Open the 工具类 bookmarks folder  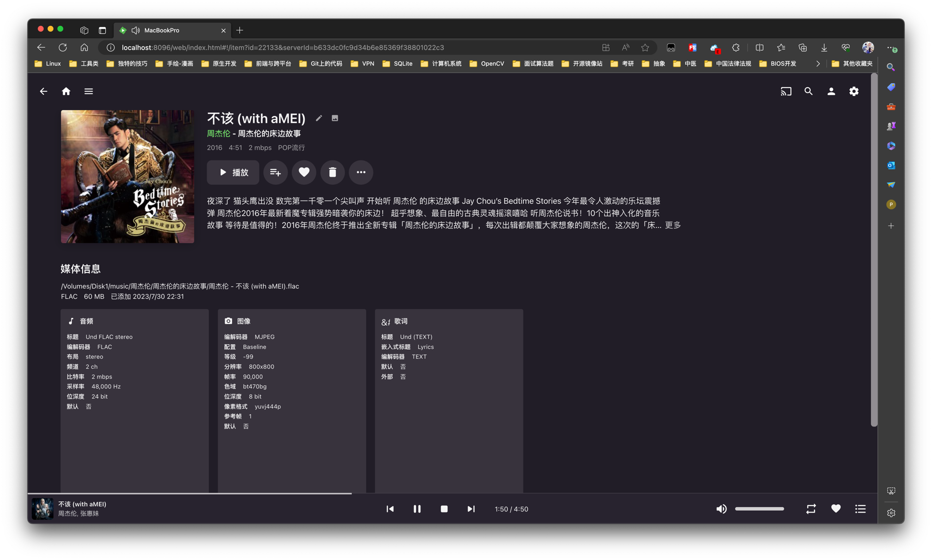(x=84, y=64)
